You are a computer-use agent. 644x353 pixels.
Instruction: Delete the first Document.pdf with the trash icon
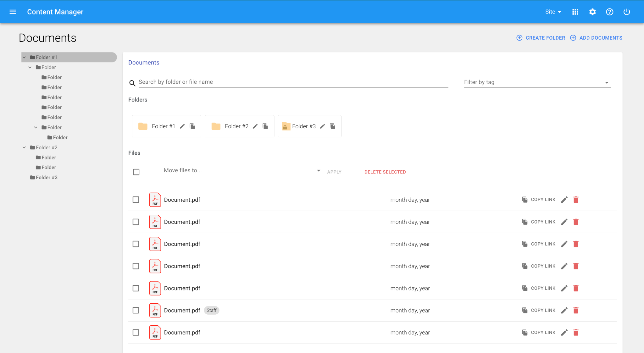tap(576, 200)
